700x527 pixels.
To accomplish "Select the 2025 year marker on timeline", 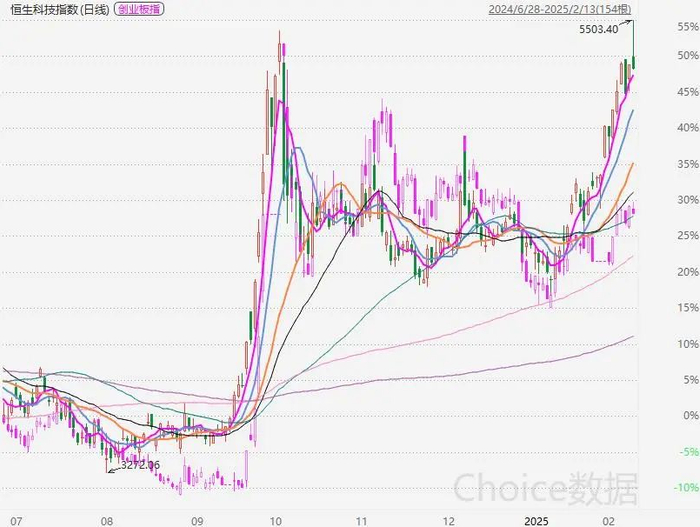I will click(x=536, y=521).
